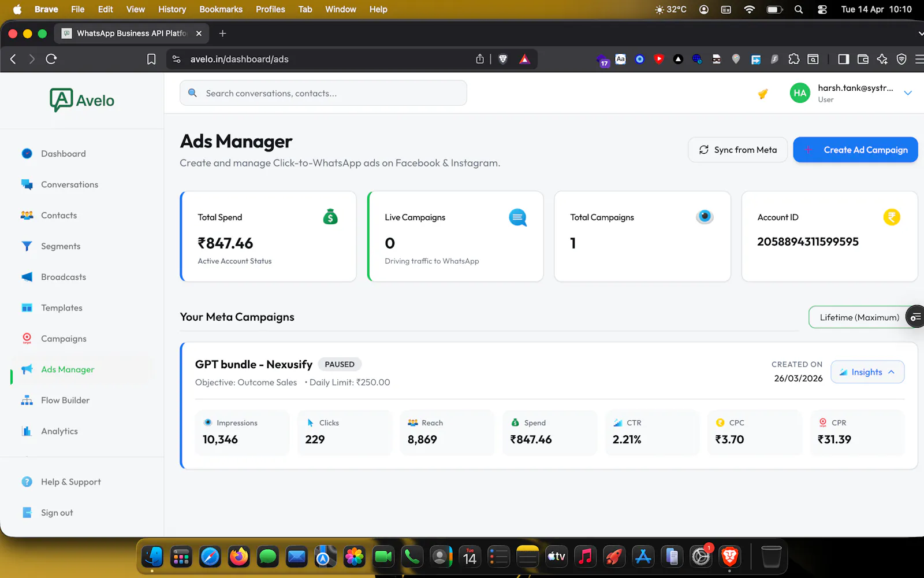Click the Impressions 10,346 metric card
Viewport: 924px width, 578px height.
click(x=243, y=432)
